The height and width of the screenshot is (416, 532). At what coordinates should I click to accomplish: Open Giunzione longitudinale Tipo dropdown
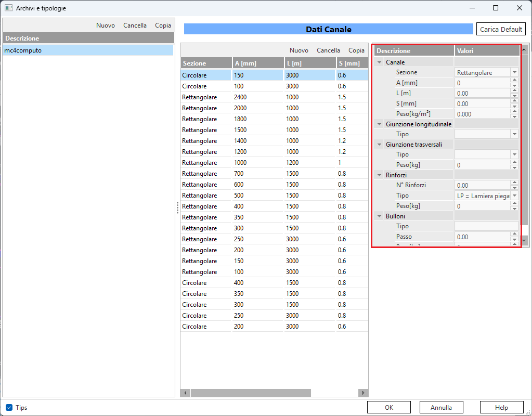pyautogui.click(x=514, y=134)
